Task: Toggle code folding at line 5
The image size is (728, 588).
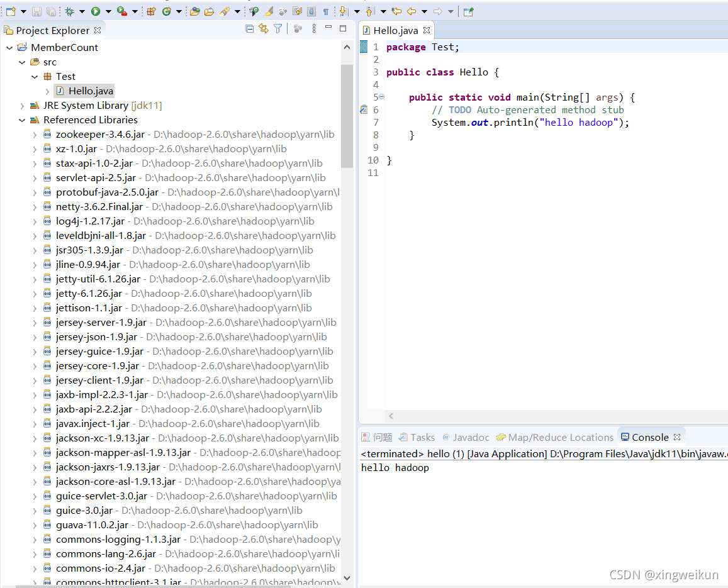Action: point(382,97)
